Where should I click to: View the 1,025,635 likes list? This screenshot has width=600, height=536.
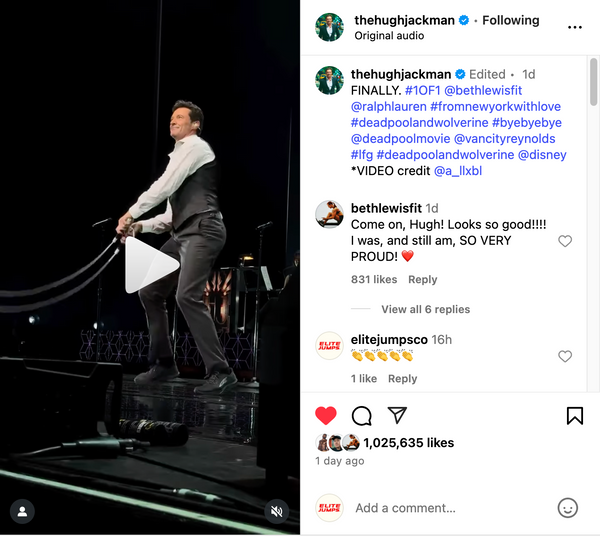[x=408, y=442]
